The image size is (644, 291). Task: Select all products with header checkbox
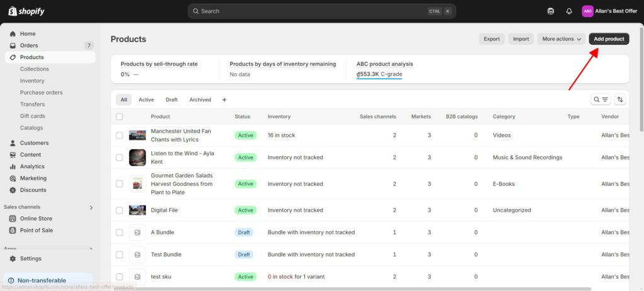point(119,117)
